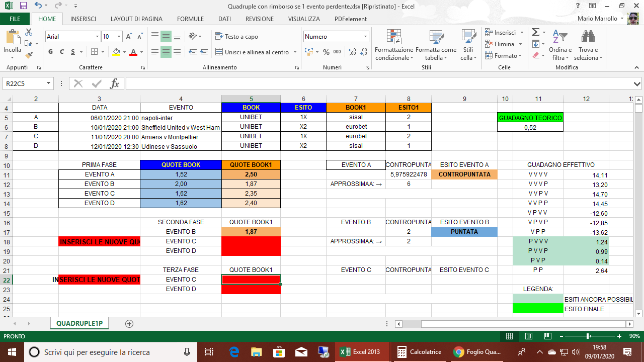The height and width of the screenshot is (362, 644).
Task: Align cell text to the left
Action: click(x=155, y=52)
